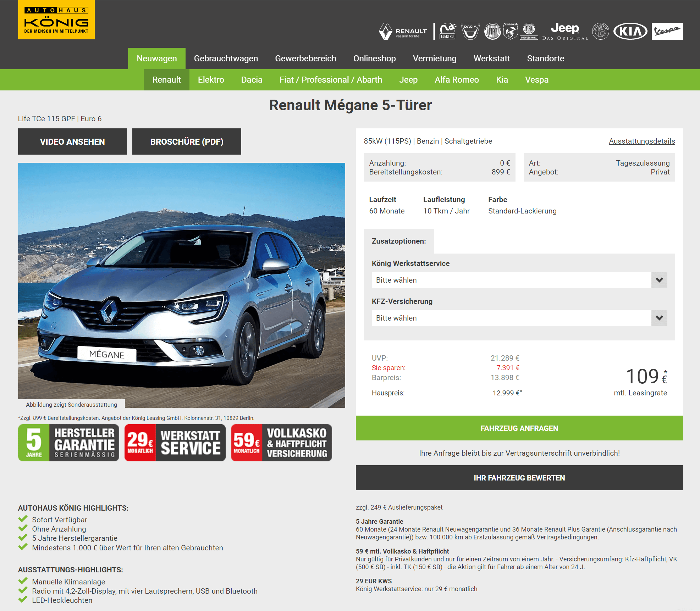700x611 pixels.
Task: Open Fiat / Professional / Abarth submenu
Action: 331,80
